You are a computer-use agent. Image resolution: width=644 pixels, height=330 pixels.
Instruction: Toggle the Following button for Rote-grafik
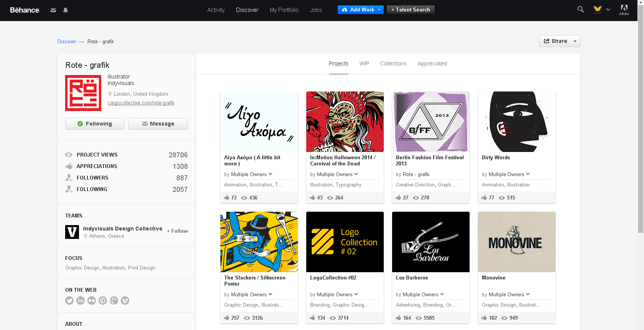95,124
